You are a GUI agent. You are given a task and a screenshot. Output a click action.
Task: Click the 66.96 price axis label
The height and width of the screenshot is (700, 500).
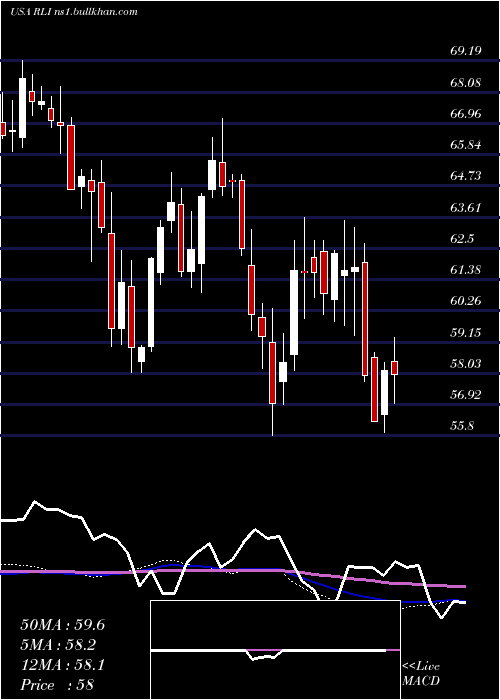[466, 114]
